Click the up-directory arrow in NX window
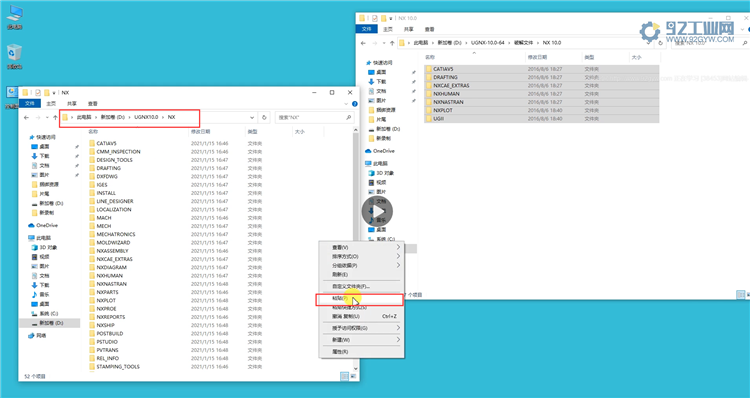Viewport: 750px width, 398px height. (x=55, y=117)
